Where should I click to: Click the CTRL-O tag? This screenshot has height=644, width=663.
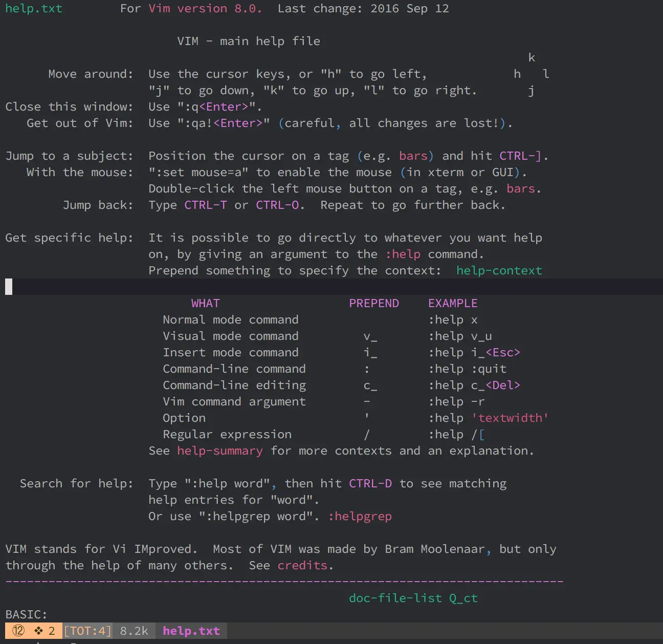[x=277, y=205]
